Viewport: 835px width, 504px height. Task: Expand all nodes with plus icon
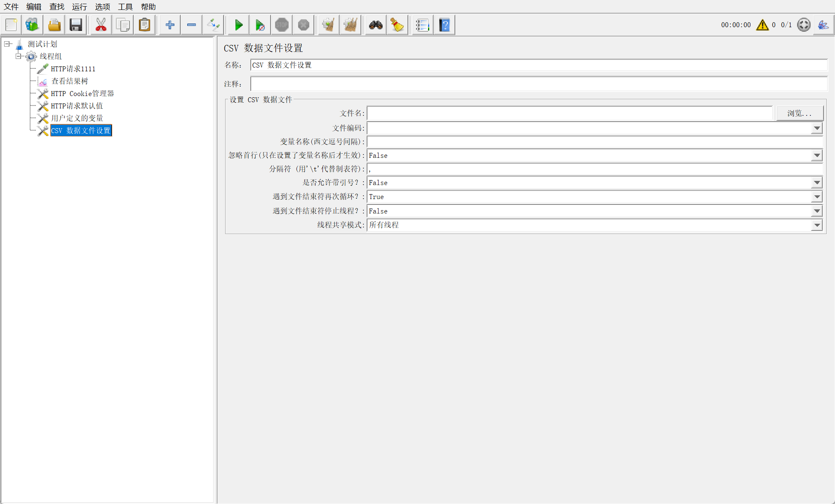tap(169, 25)
